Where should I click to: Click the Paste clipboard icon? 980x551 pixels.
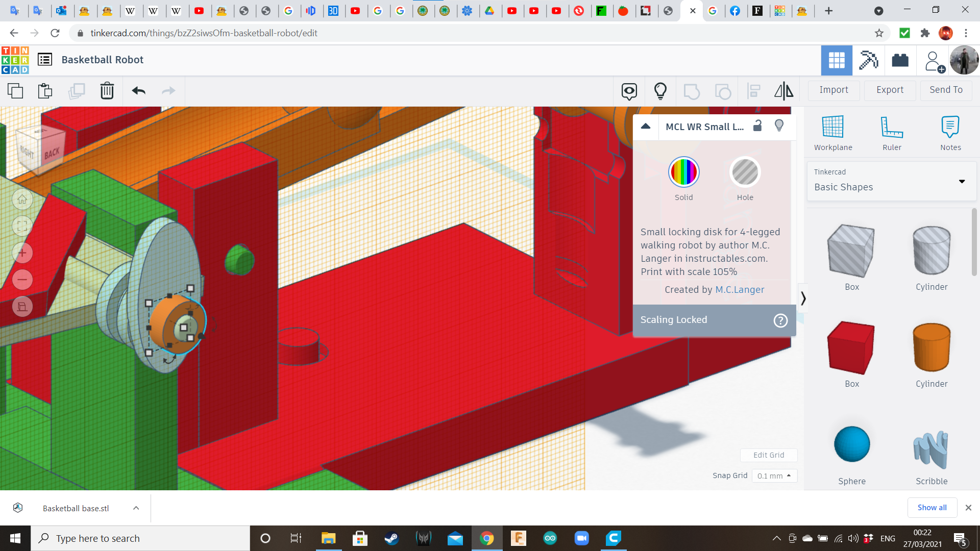tap(45, 91)
